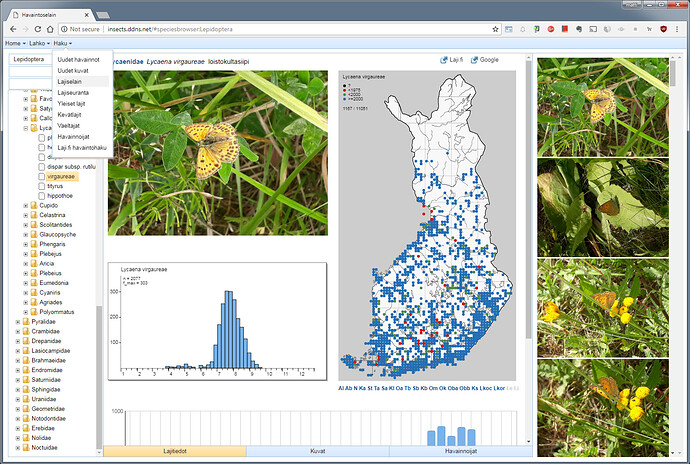Click the Laji.fi external link icon
The width and height of the screenshot is (690, 464).
tap(444, 60)
